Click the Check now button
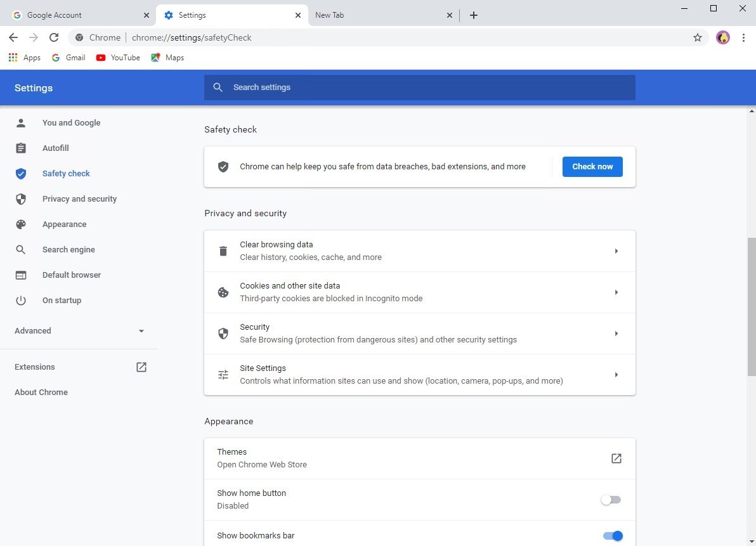Screen dimensions: 756x546 [x=592, y=167]
